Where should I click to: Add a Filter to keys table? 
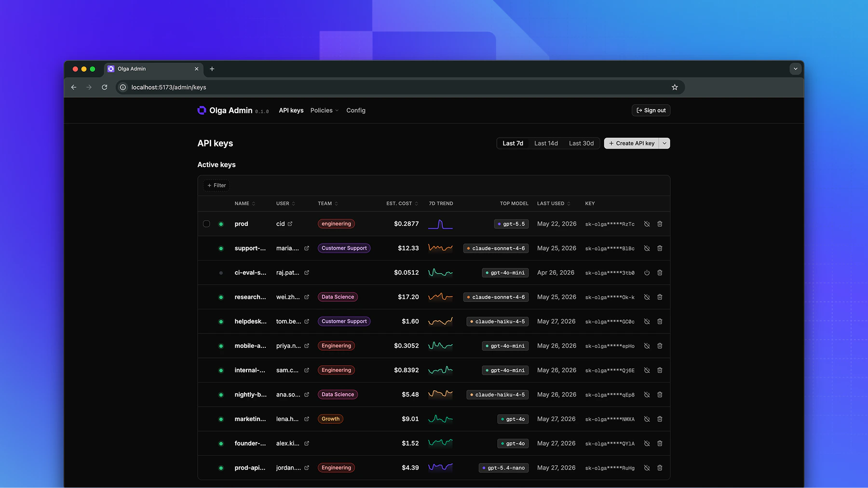coord(217,185)
